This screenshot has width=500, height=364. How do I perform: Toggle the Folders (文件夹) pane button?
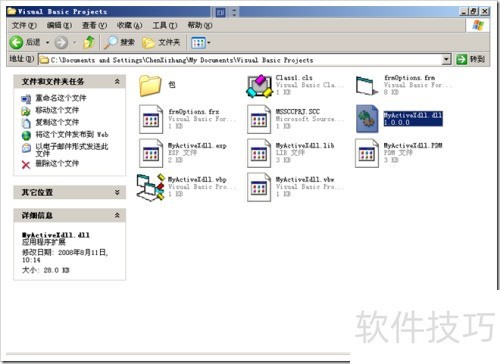[161, 42]
